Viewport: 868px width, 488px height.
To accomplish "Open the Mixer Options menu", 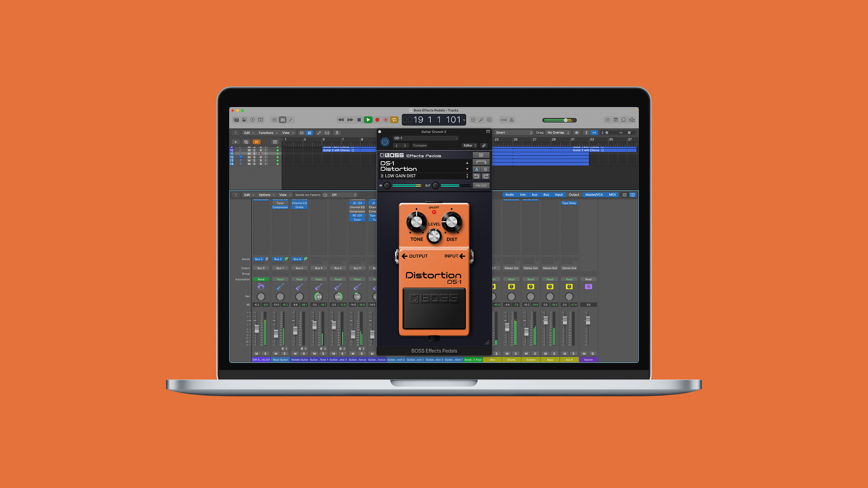I will point(267,195).
